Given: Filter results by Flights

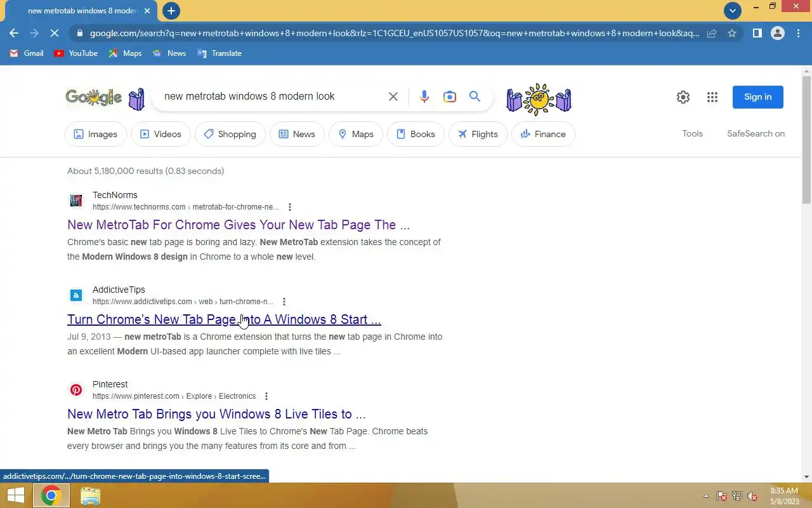Looking at the screenshot, I should (478, 134).
